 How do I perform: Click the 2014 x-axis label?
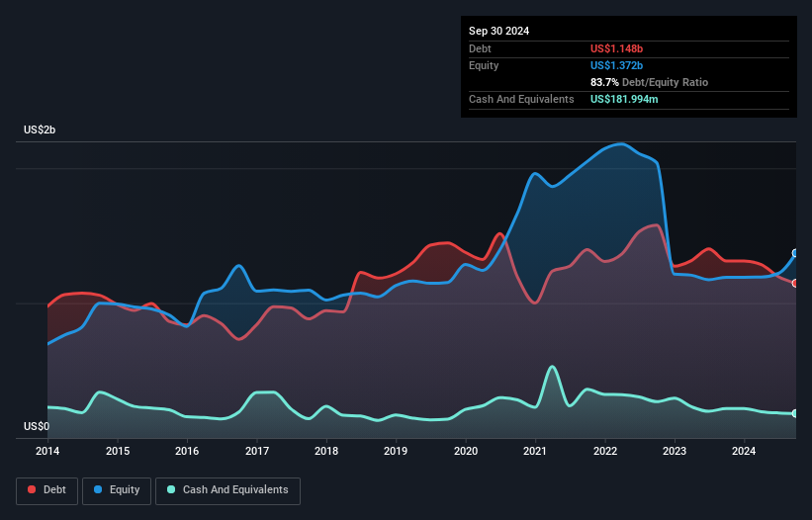click(x=47, y=451)
